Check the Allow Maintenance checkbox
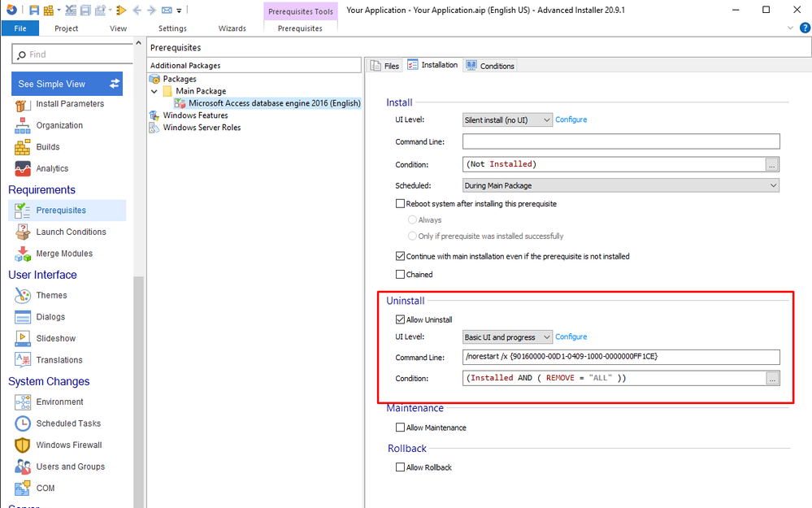The height and width of the screenshot is (508, 812). point(400,428)
